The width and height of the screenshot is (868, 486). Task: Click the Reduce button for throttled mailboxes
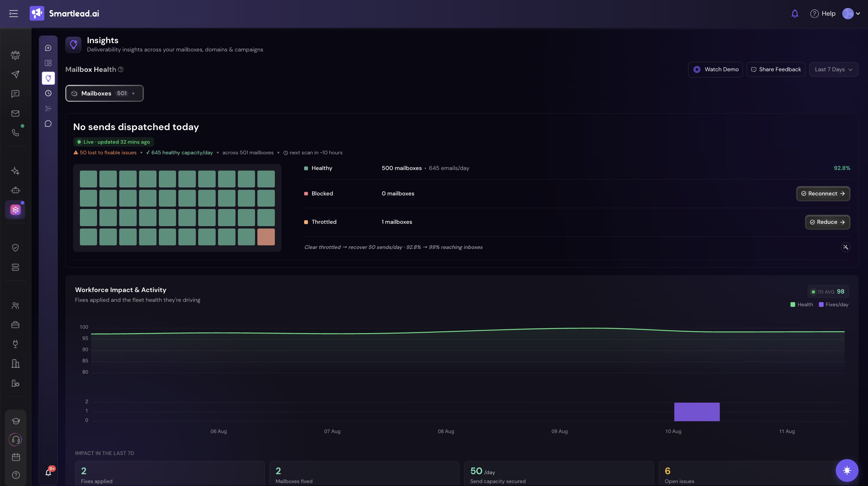click(827, 222)
